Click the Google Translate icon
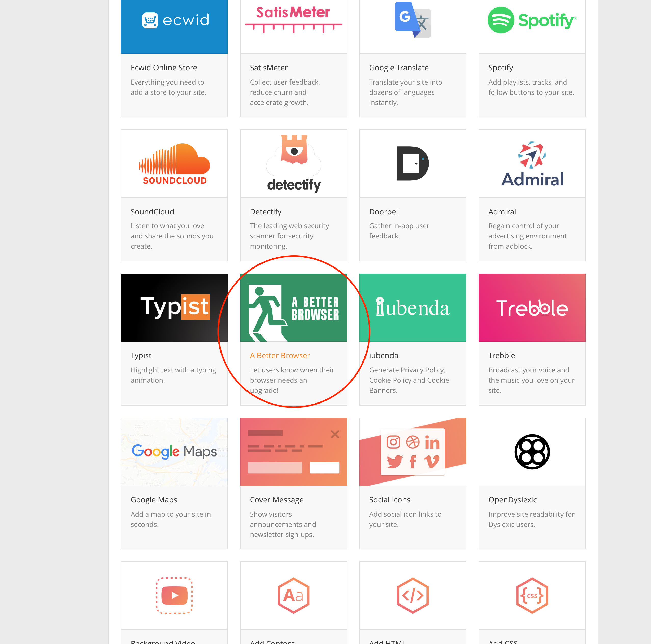Image resolution: width=651 pixels, height=644 pixels. (412, 20)
